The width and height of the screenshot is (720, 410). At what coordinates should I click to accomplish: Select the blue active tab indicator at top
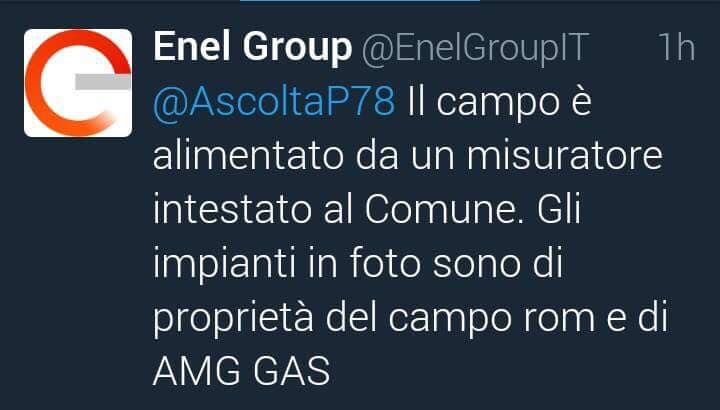360,1
